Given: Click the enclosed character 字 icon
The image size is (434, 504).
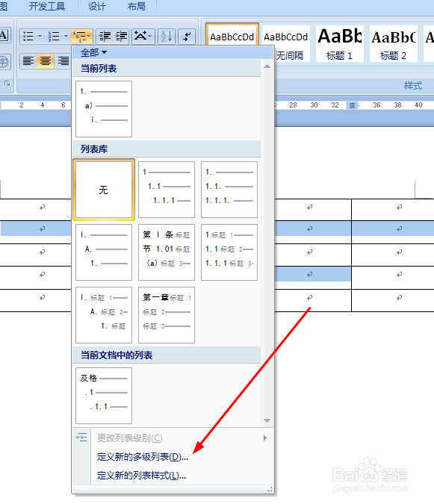Looking at the screenshot, I should click(4, 61).
